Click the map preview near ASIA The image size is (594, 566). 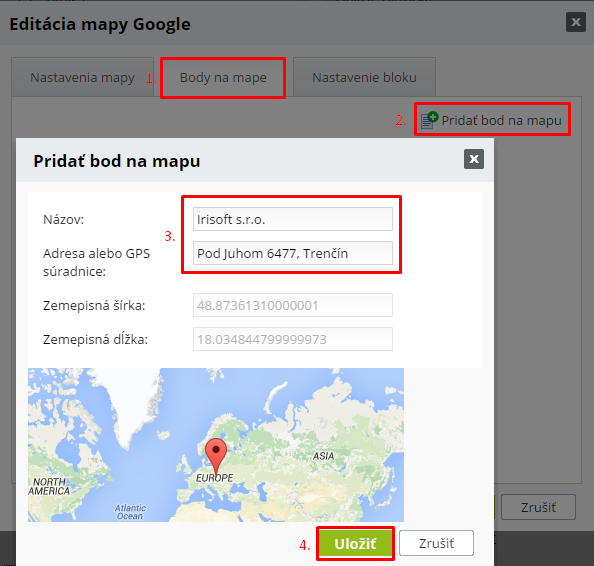(x=323, y=456)
